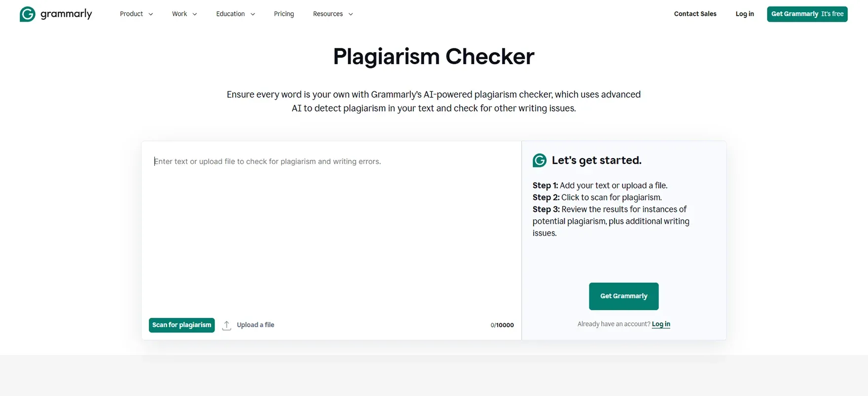Screen dimensions: 868x396
Task: Expand the Work menu chevron
Action: point(195,14)
